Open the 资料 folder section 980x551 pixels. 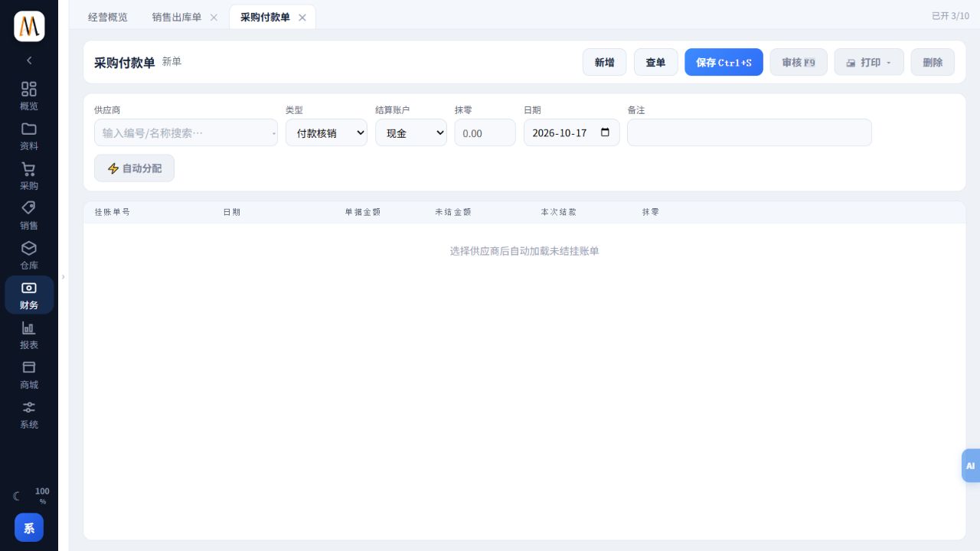29,136
